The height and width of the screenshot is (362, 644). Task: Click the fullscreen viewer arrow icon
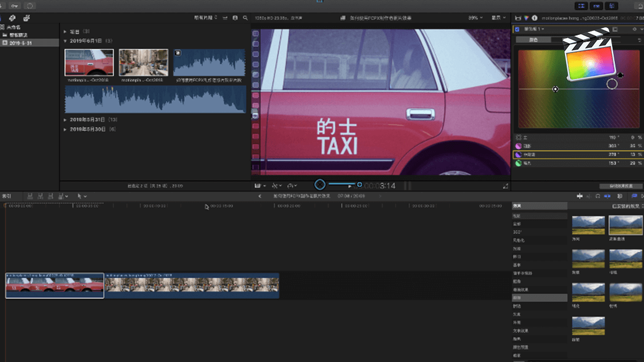[505, 186]
